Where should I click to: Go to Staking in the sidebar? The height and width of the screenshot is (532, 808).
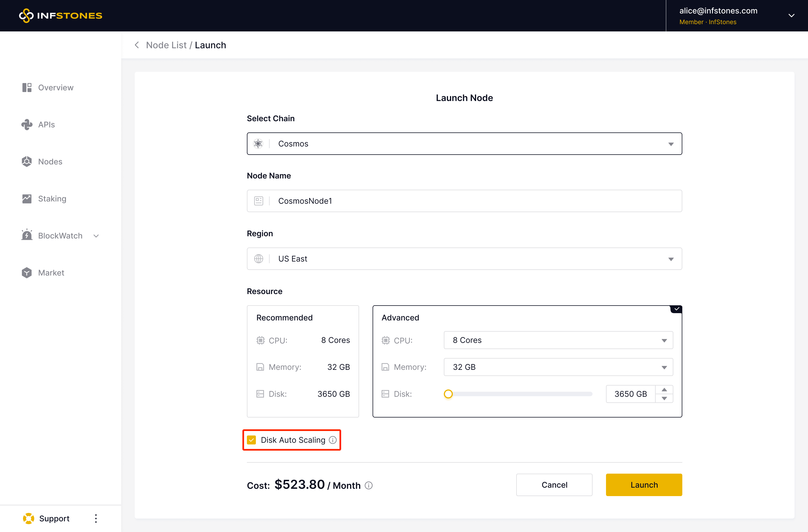pos(52,199)
